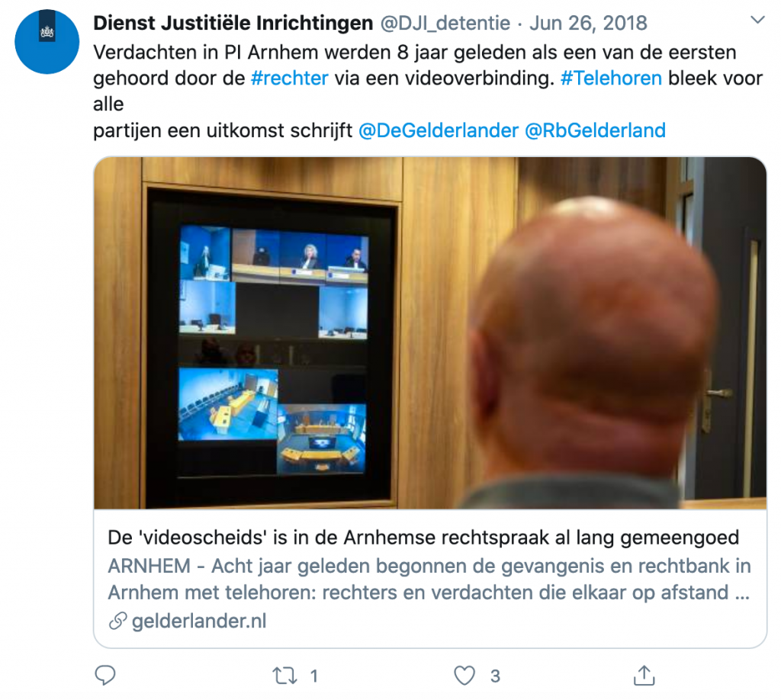Open the video courtroom article image

(430, 332)
